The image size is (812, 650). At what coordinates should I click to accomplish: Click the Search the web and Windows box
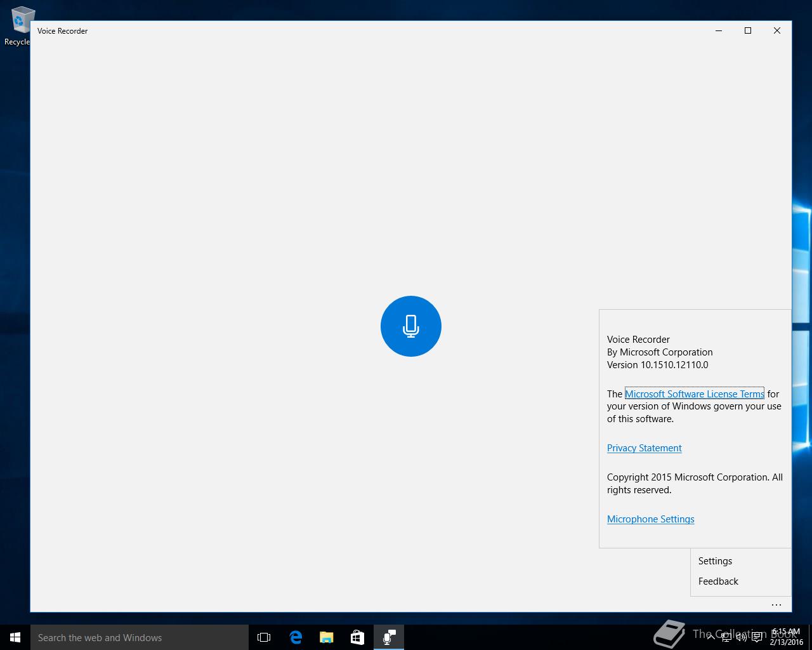(x=140, y=637)
